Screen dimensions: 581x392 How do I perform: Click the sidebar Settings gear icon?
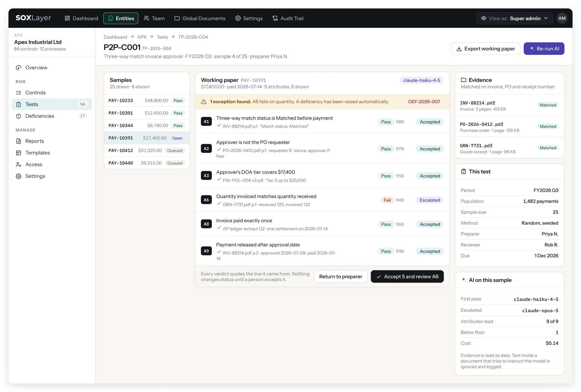click(19, 176)
